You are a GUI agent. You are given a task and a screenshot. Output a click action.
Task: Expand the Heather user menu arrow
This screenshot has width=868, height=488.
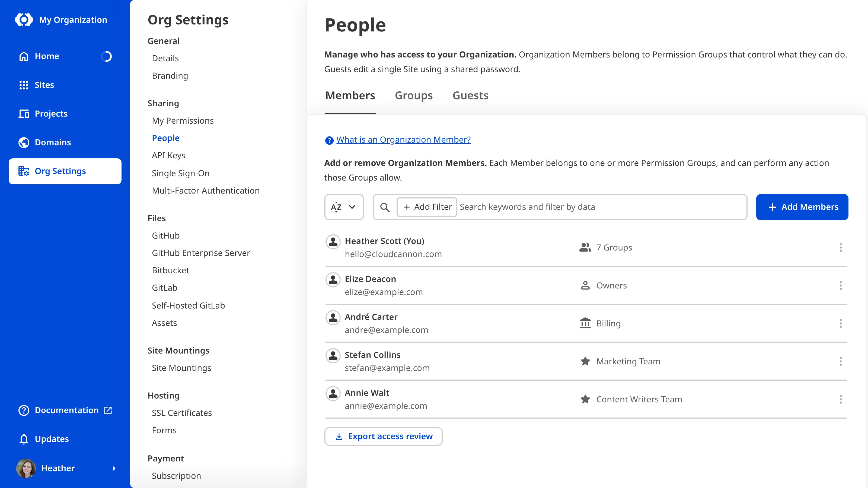click(114, 468)
